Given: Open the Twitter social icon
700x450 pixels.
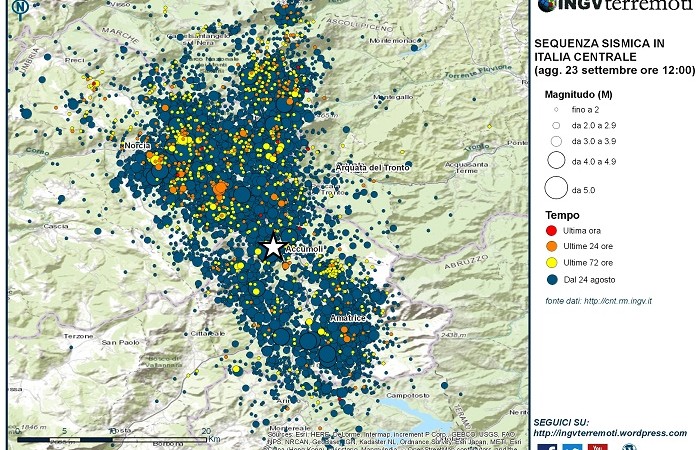Looking at the screenshot, I should pyautogui.click(x=572, y=446).
